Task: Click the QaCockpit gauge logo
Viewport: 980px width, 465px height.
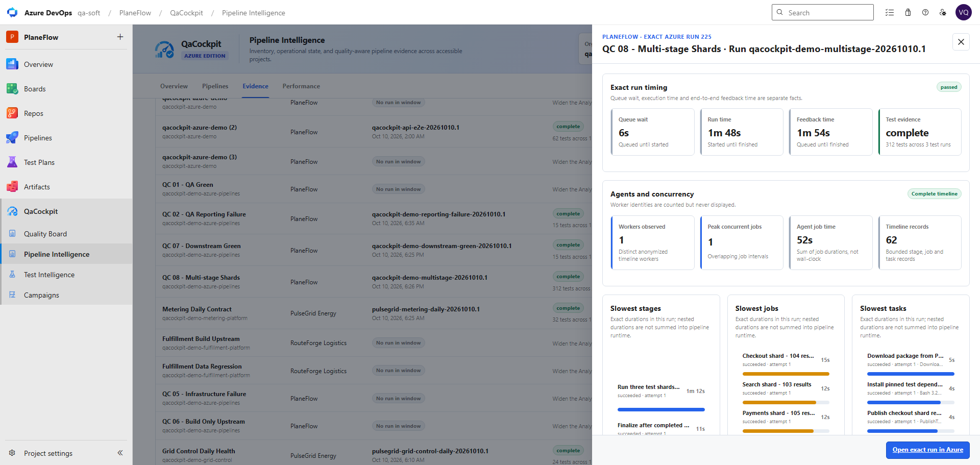Action: click(164, 50)
